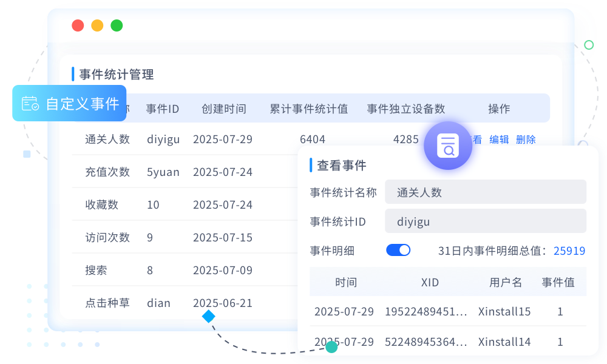Click the teal circle marker
607x364 pixels.
pyautogui.click(x=331, y=347)
